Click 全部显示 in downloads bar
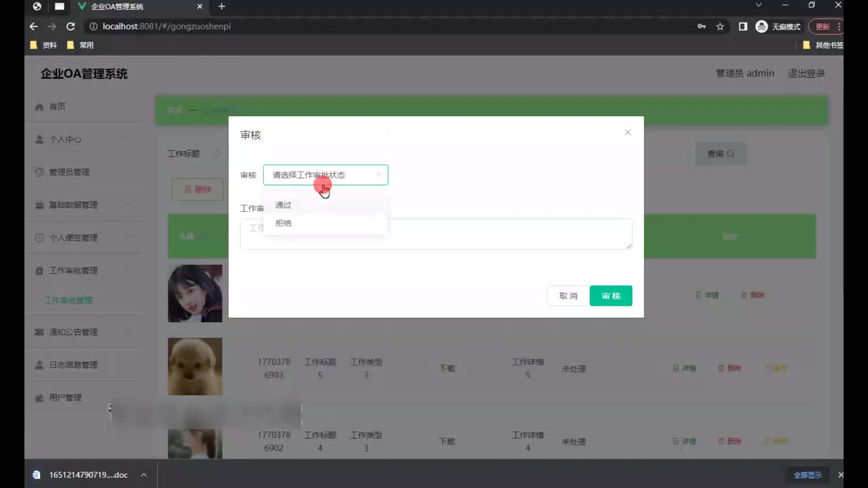 click(x=807, y=475)
